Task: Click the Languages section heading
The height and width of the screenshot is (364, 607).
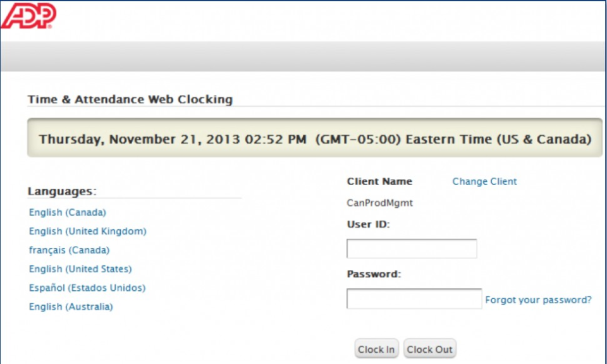Action: [x=62, y=191]
